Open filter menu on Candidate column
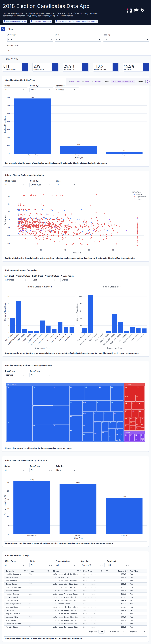Screen dimensions: 151x644 pos(25,571)
